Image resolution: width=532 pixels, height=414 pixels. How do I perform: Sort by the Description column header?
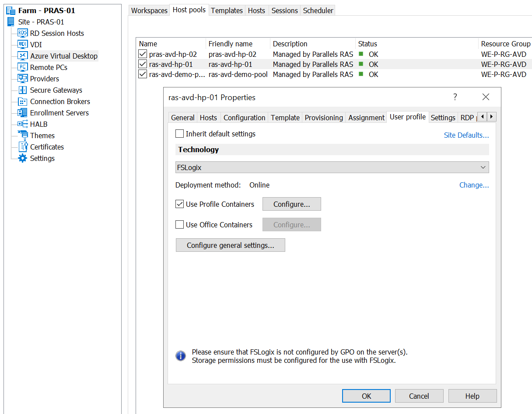tap(313, 44)
